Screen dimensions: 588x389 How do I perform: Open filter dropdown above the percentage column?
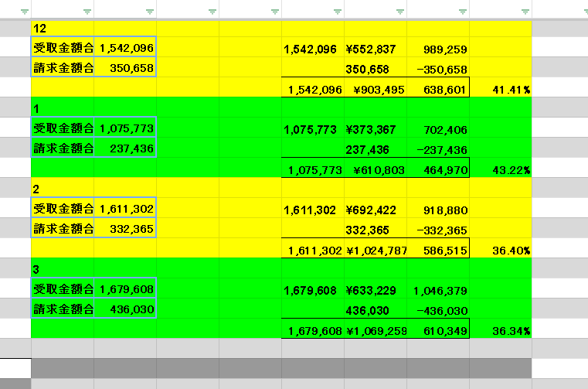pyautogui.click(x=525, y=12)
